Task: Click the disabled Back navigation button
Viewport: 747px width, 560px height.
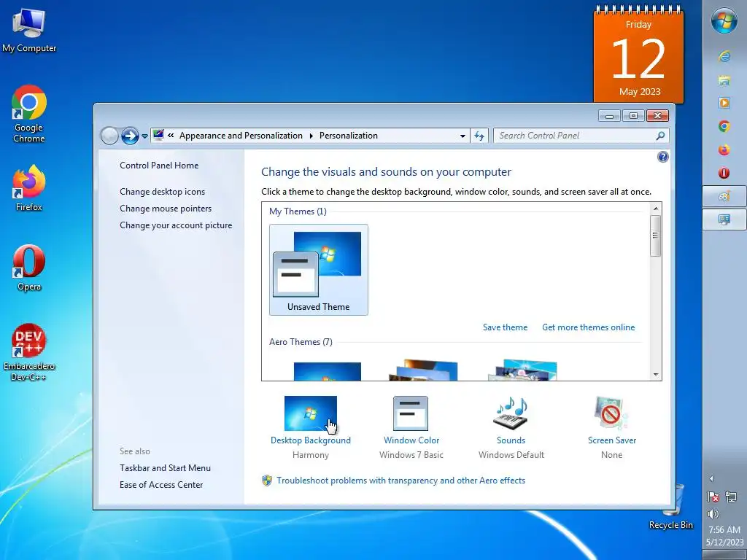Action: (109, 136)
